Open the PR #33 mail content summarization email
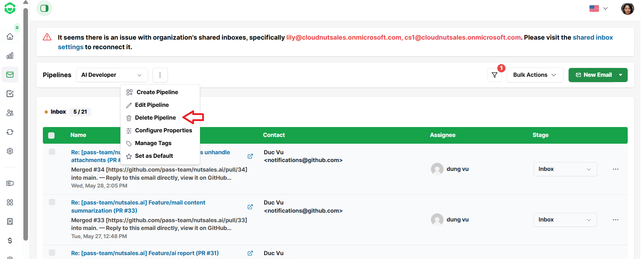644x259 pixels. pyautogui.click(x=138, y=207)
